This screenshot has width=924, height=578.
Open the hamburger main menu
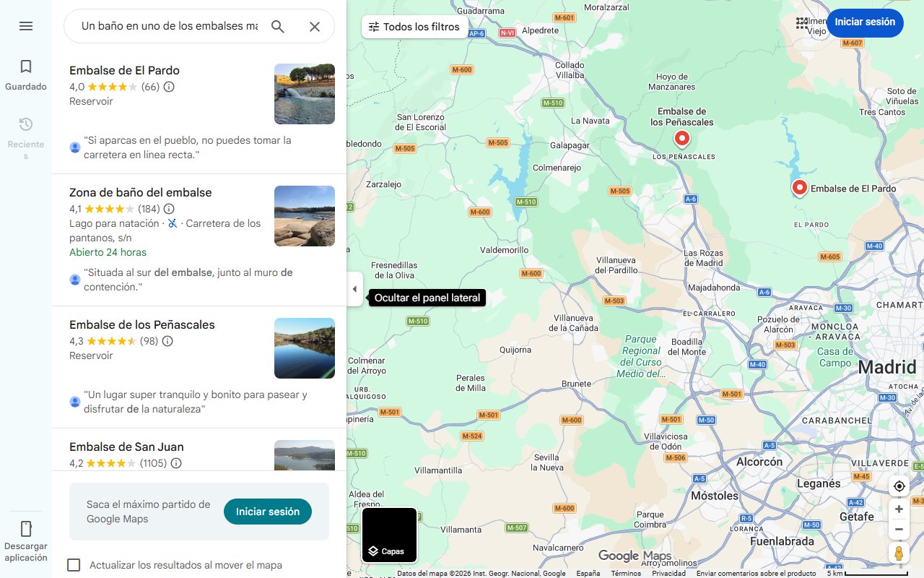(x=26, y=26)
